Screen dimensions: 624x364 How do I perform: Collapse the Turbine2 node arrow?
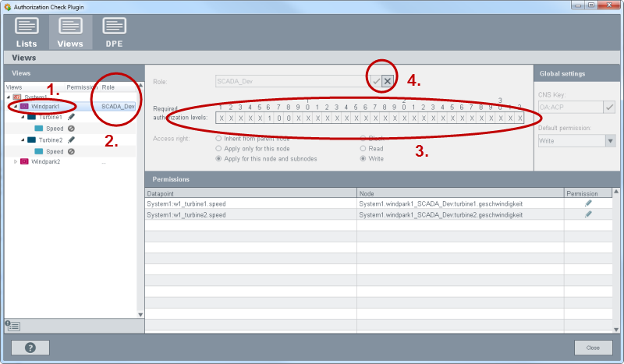point(23,140)
